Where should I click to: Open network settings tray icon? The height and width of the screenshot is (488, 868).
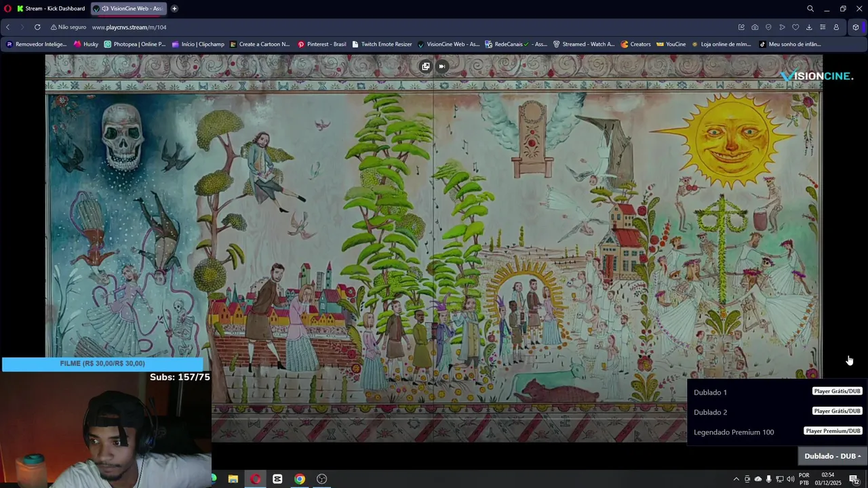coord(779,479)
